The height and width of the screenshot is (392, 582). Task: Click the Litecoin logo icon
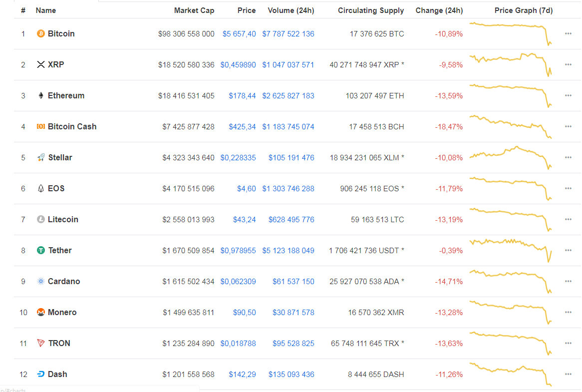pos(41,219)
